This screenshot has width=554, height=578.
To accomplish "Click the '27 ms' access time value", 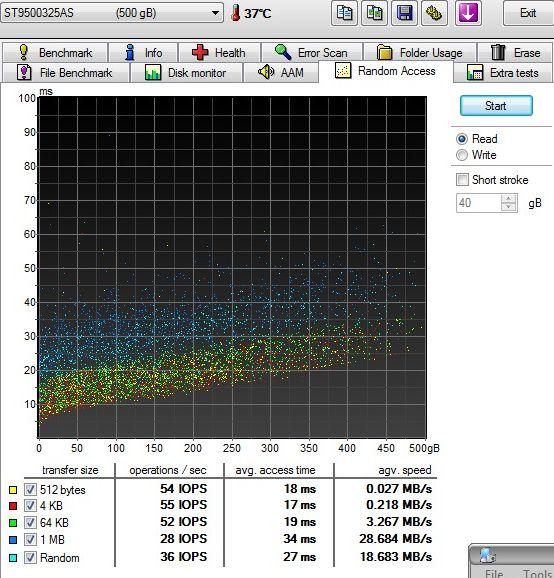I will (x=299, y=557).
